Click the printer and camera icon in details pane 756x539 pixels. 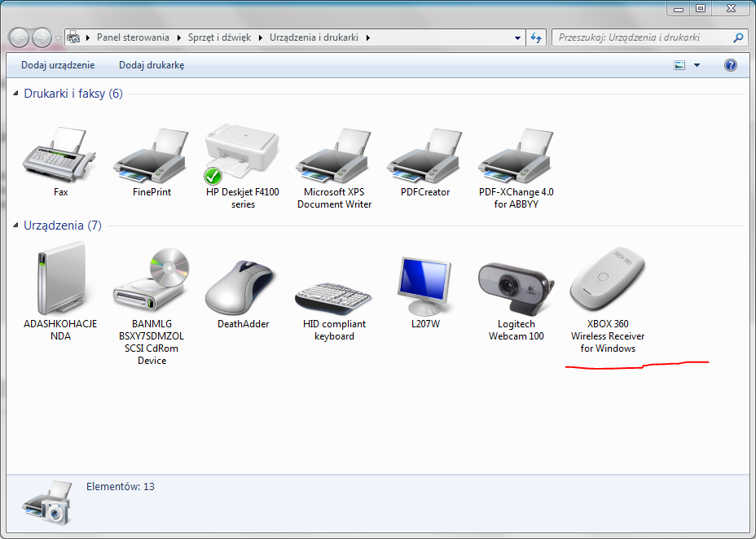pos(48,502)
